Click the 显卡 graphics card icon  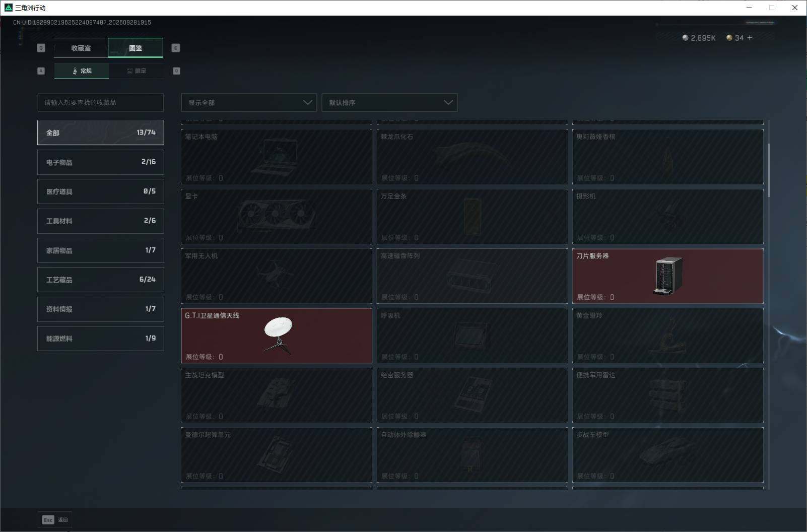click(276, 216)
